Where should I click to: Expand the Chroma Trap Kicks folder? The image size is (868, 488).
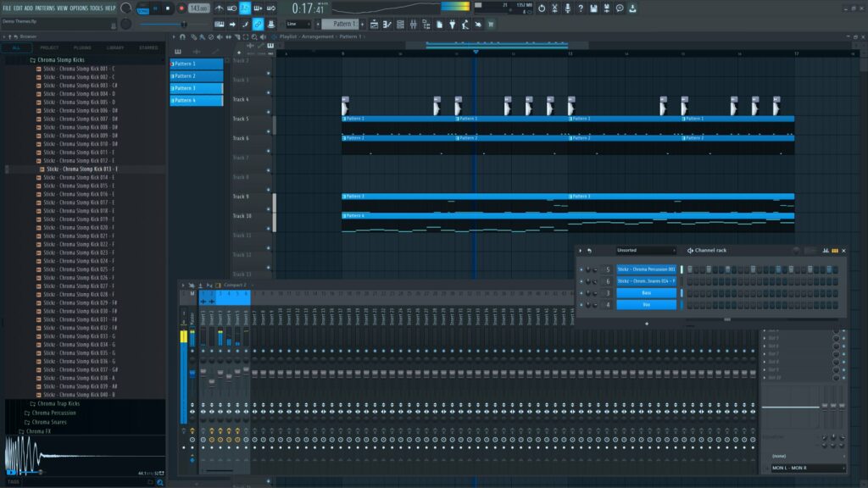pos(55,404)
